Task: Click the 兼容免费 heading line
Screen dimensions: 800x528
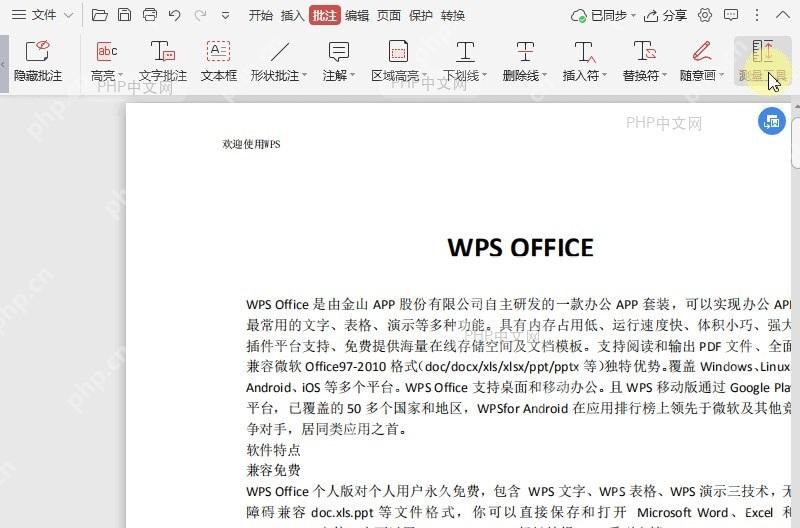Action: tap(273, 470)
